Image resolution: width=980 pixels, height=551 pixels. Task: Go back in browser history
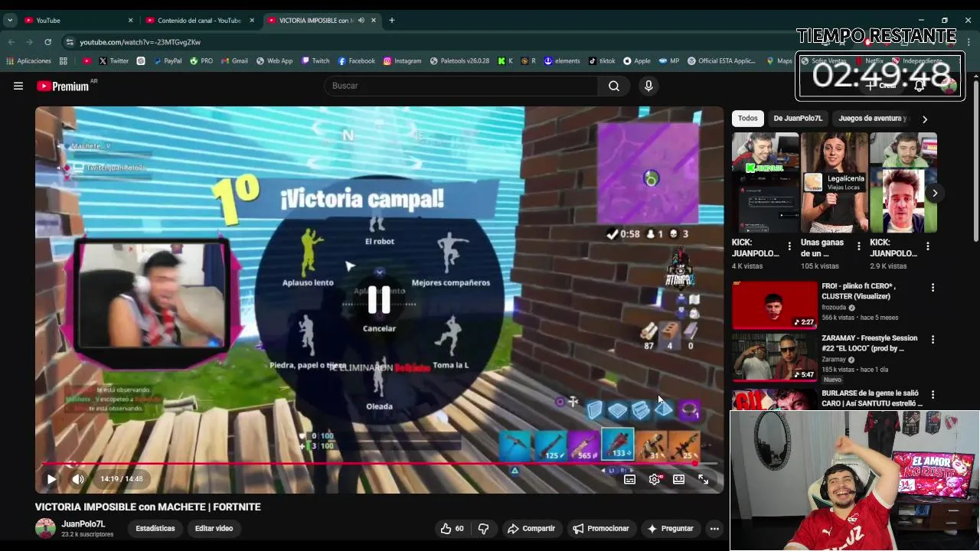tap(11, 42)
